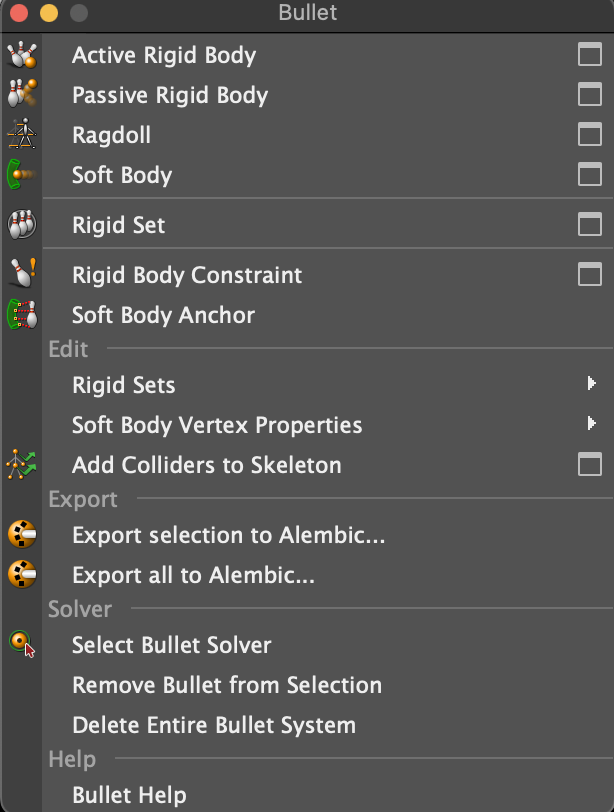Click the Soft Body Anchor icon
Screen dimensions: 614x812
[22, 314]
